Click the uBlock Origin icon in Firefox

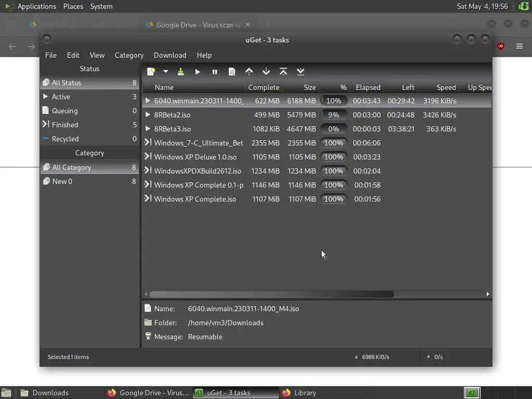click(x=501, y=46)
